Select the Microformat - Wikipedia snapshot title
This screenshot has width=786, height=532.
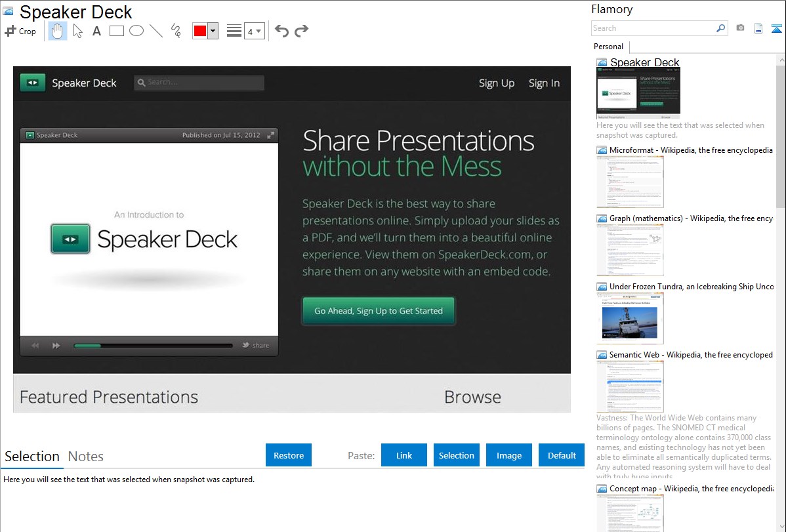[691, 150]
